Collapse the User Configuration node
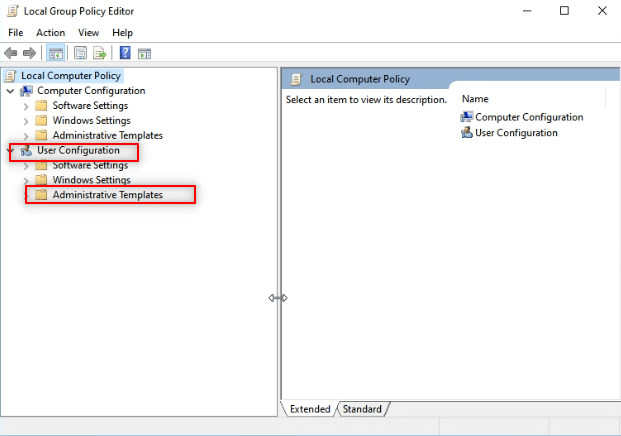Screen dimensions: 621x436 [x=11, y=150]
